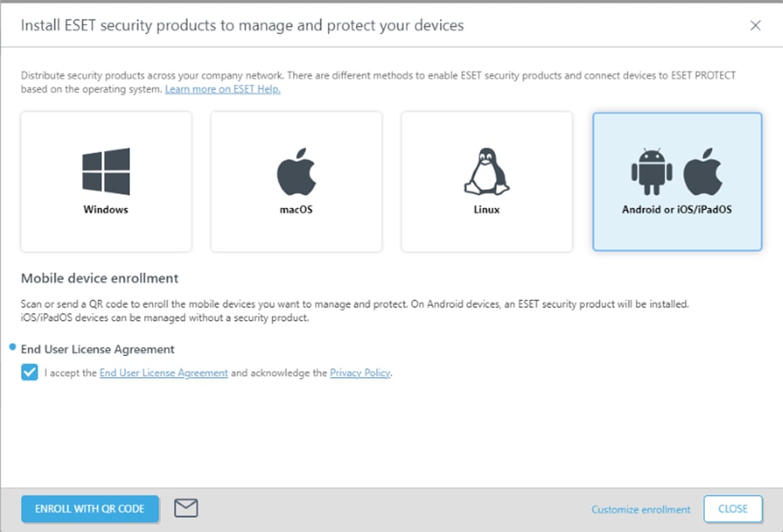View the Privacy Policy link

point(359,373)
